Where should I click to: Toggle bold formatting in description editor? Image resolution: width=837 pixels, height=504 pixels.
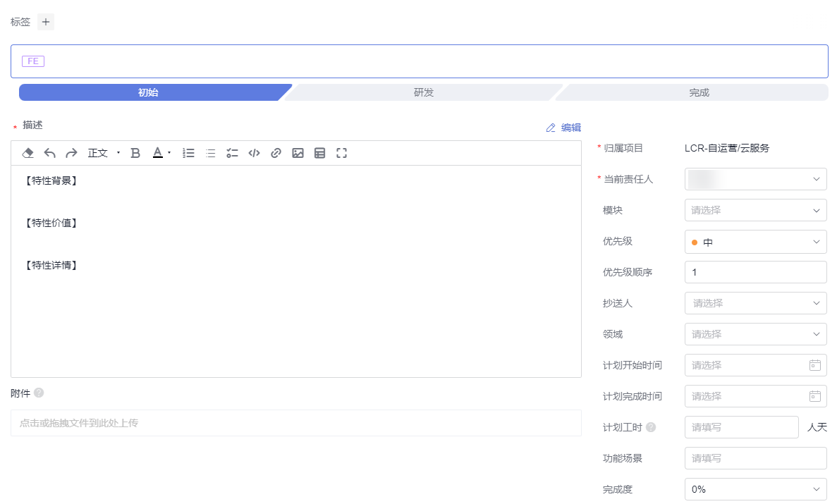tap(136, 153)
